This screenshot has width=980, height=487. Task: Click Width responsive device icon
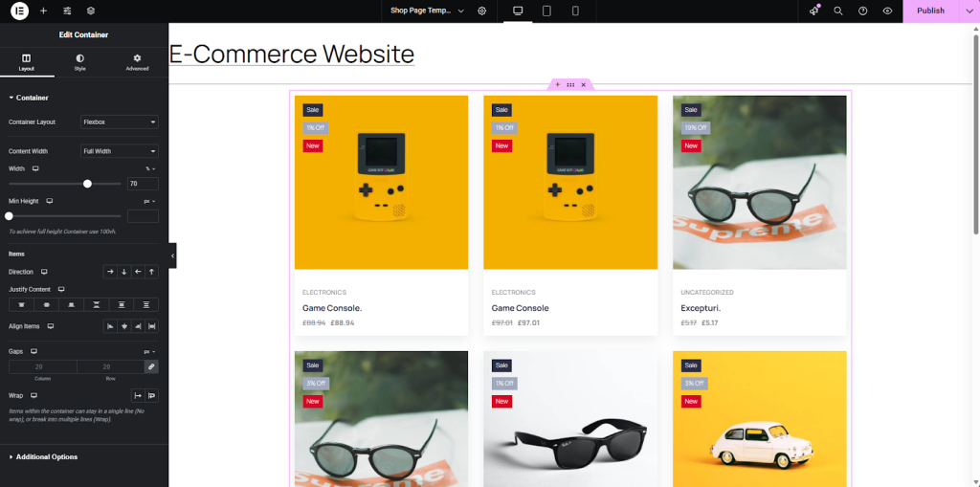tap(35, 168)
